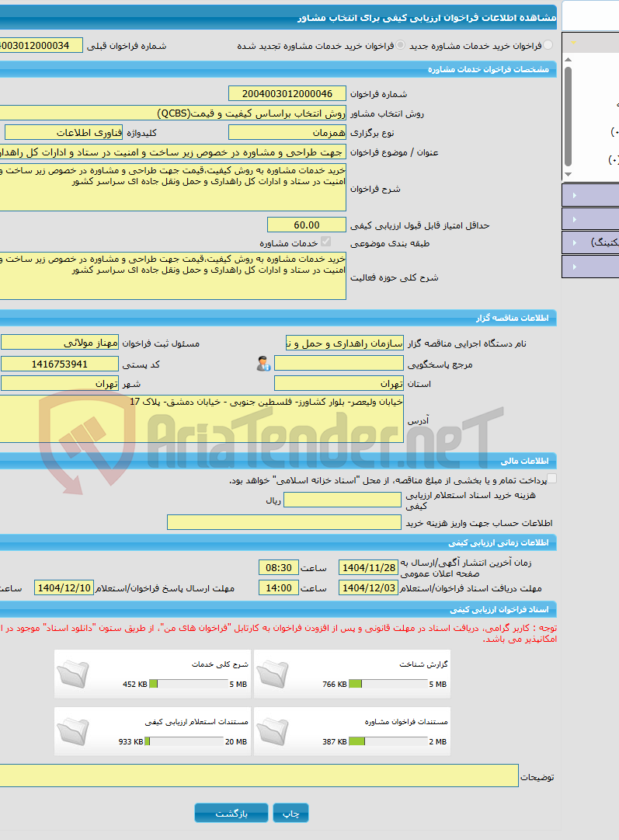Click the حداقل امتیاز field showing 60.00

307,225
